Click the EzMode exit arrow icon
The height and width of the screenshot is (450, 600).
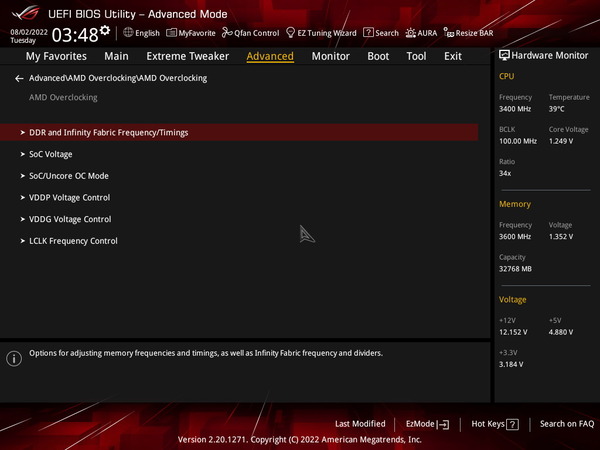443,424
